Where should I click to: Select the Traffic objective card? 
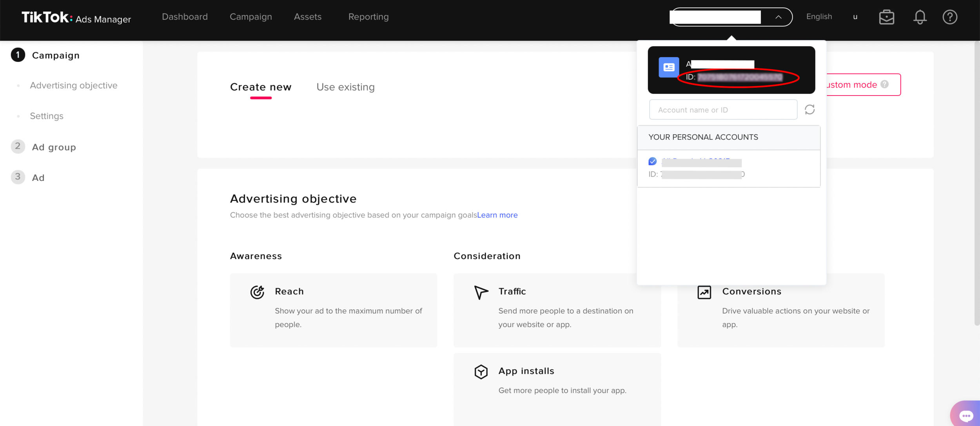(557, 310)
